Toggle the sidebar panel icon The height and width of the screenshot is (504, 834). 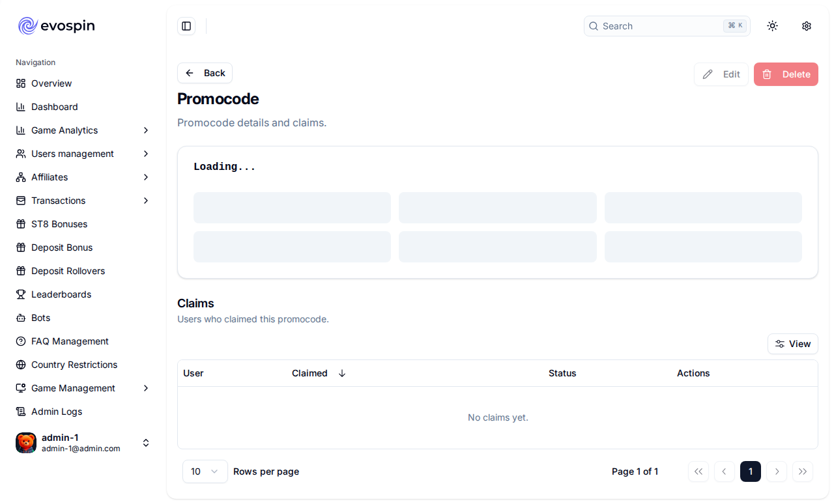(186, 26)
